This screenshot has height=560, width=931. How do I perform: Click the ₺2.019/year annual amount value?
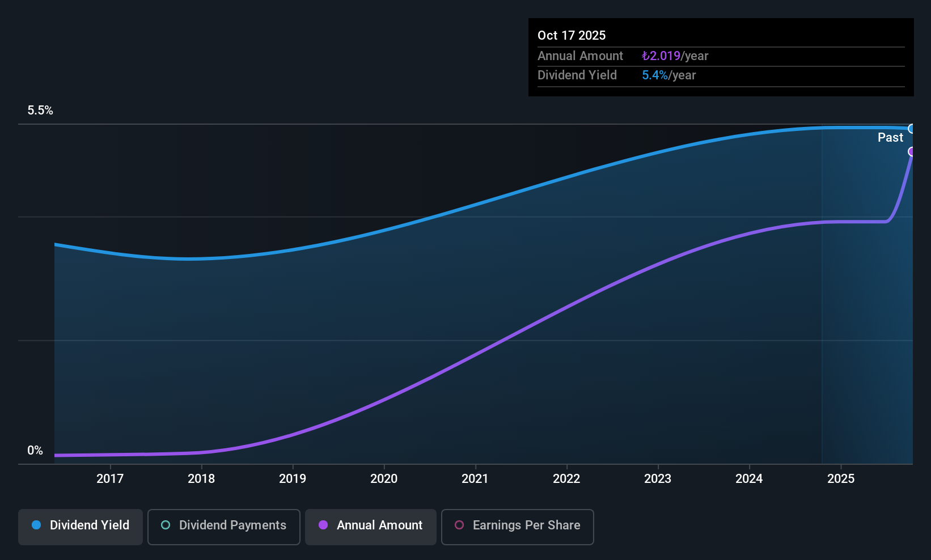click(675, 56)
